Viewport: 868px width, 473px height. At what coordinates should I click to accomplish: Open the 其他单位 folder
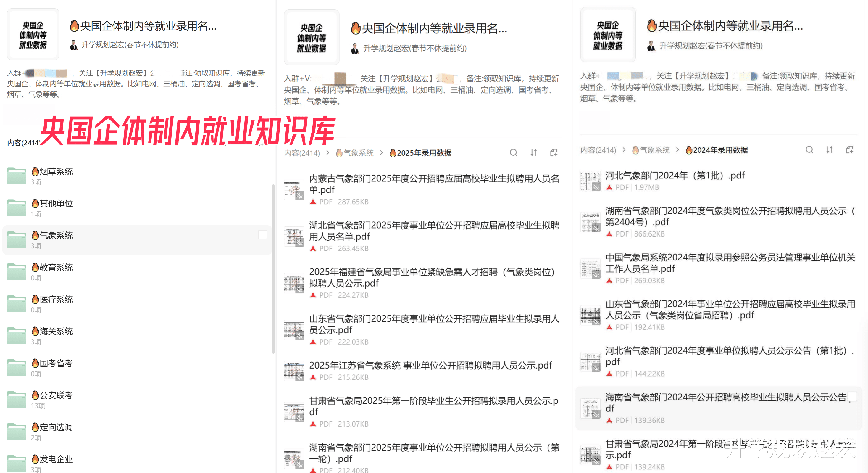56,203
